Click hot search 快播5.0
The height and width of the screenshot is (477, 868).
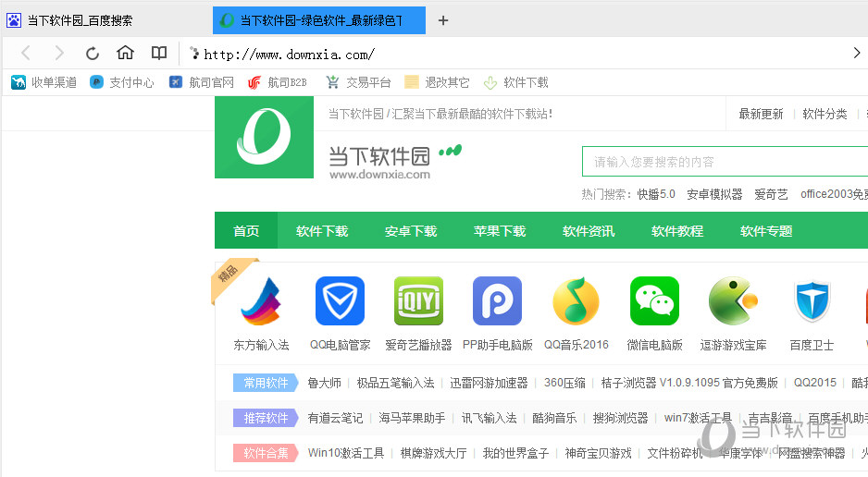click(656, 194)
